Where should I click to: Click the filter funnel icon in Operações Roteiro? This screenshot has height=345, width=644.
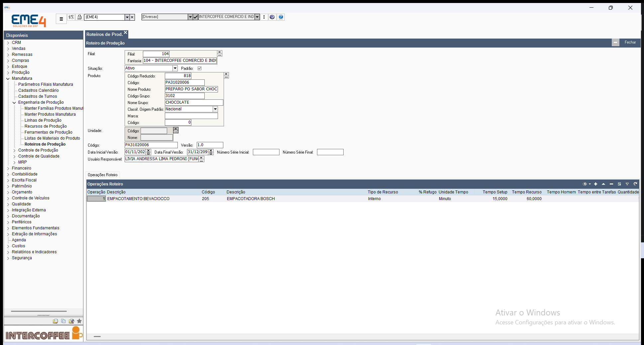627,184
